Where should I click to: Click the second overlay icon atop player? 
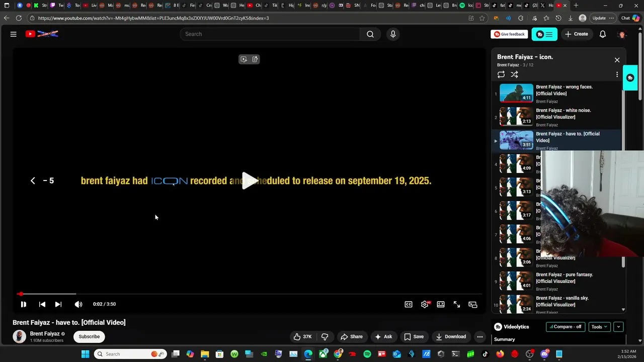click(255, 59)
